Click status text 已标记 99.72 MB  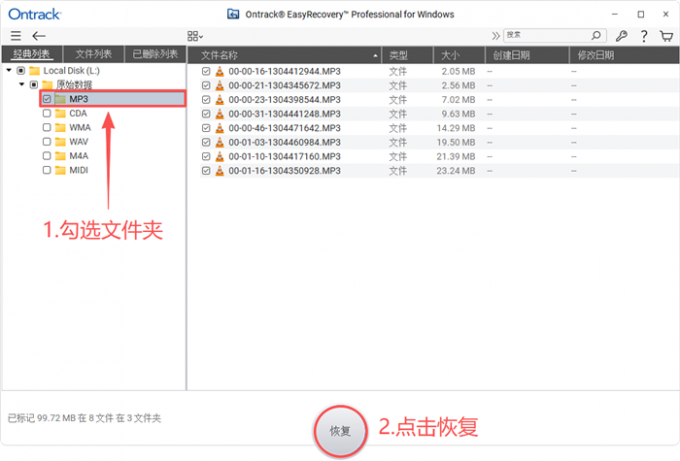(x=42, y=418)
